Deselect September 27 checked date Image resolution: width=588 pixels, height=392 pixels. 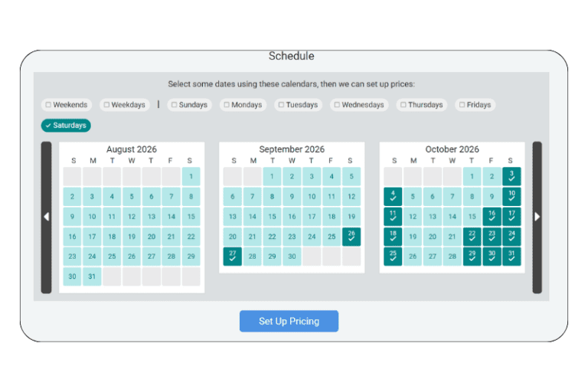[233, 256]
